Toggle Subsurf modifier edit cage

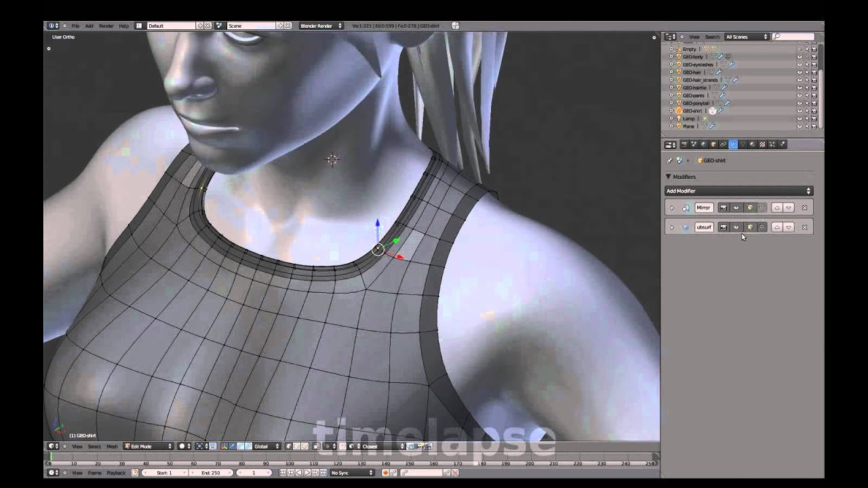(762, 227)
